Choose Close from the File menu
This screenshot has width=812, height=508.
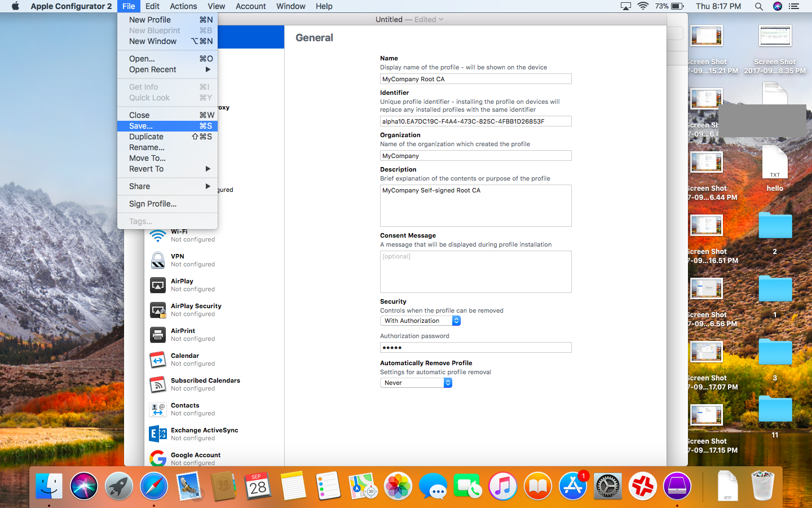coord(167,115)
